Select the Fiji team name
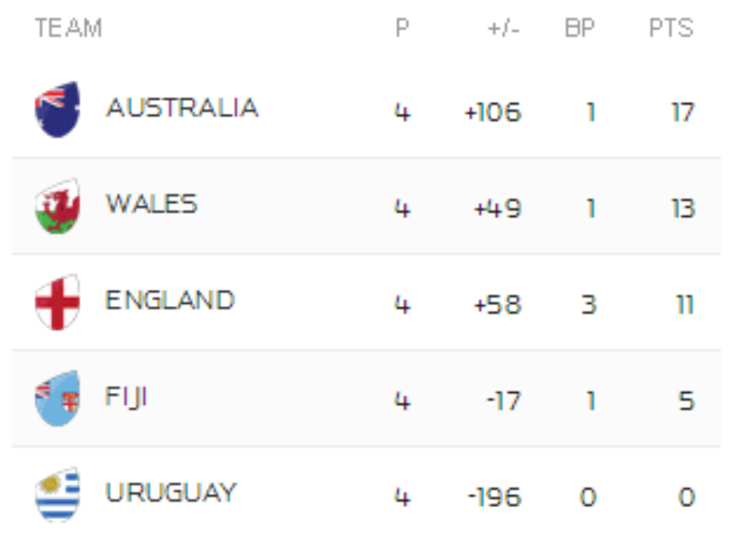The image size is (743, 560). [x=126, y=397]
